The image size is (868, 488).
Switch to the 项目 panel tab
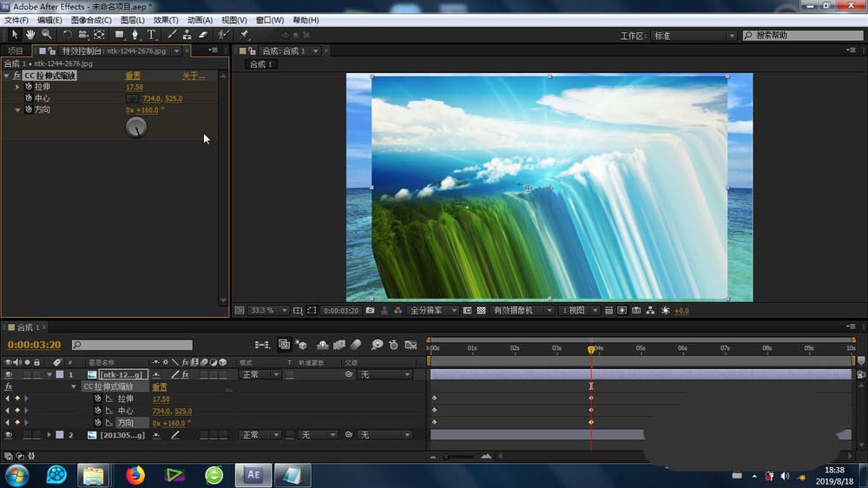16,51
